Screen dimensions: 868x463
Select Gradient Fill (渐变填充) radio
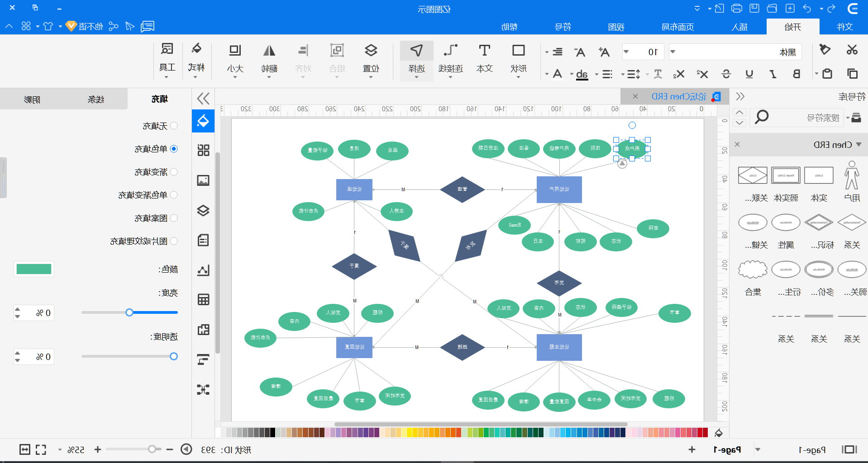[x=174, y=172]
